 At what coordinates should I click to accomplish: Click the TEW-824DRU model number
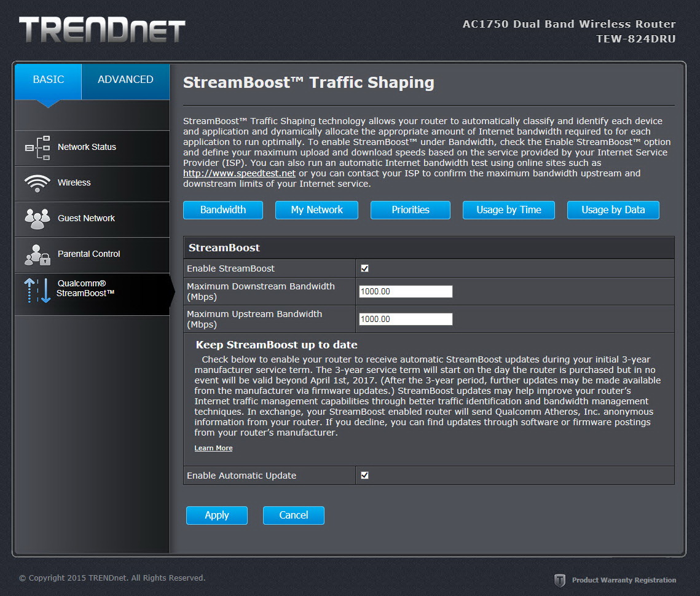635,39
